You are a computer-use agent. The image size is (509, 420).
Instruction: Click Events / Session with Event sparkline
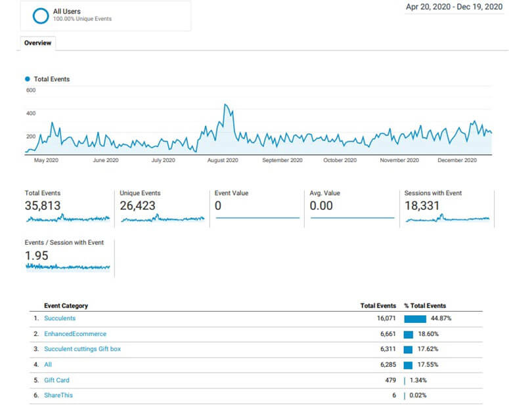point(68,267)
